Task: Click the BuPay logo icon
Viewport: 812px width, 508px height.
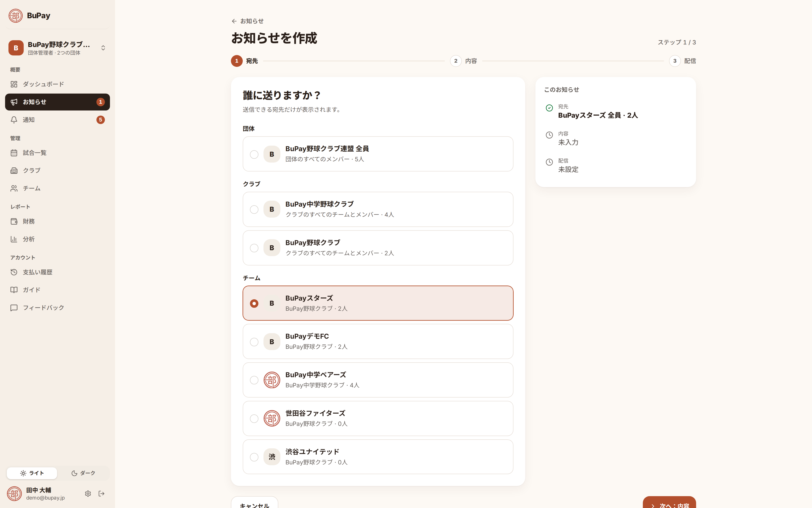Action: [x=15, y=15]
